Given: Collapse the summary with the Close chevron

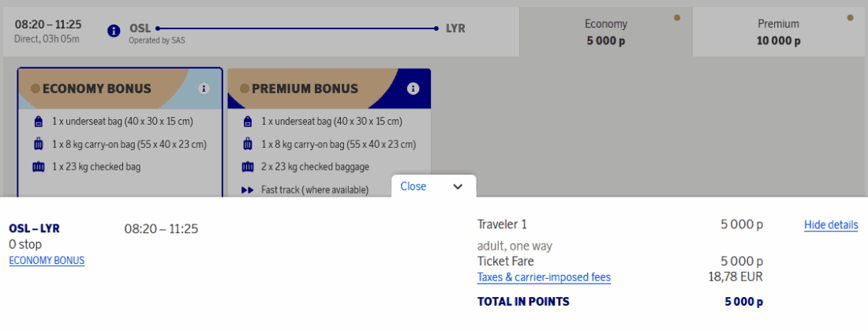Looking at the screenshot, I should [x=458, y=186].
